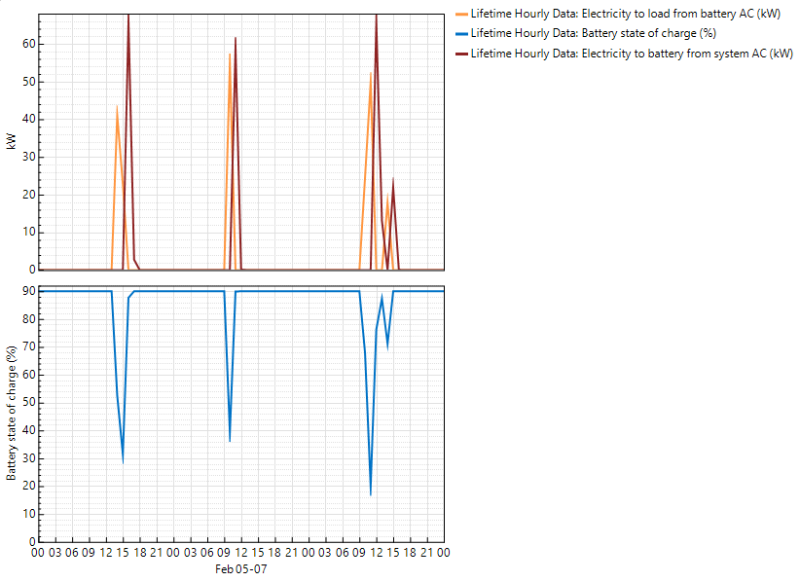Click the 50 tick on state of charge axis

(28, 402)
